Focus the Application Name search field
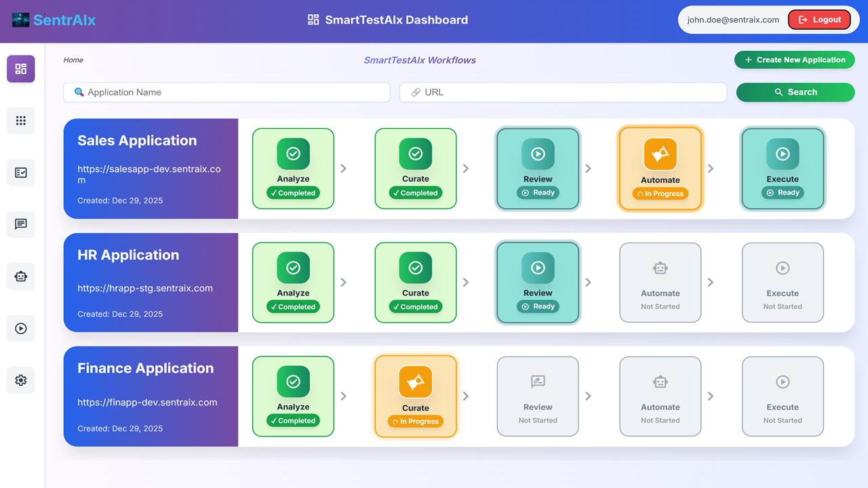Viewport: 868px width, 488px height. pyautogui.click(x=226, y=92)
